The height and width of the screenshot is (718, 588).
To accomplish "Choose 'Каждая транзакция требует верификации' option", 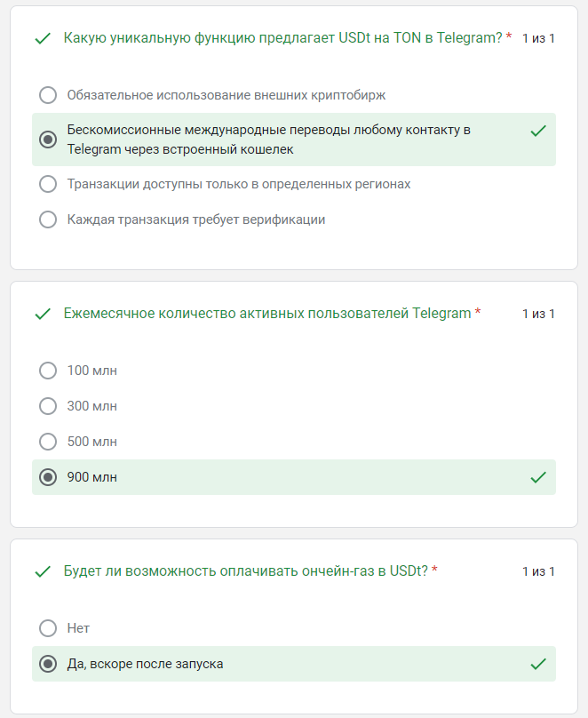I will tap(48, 219).
